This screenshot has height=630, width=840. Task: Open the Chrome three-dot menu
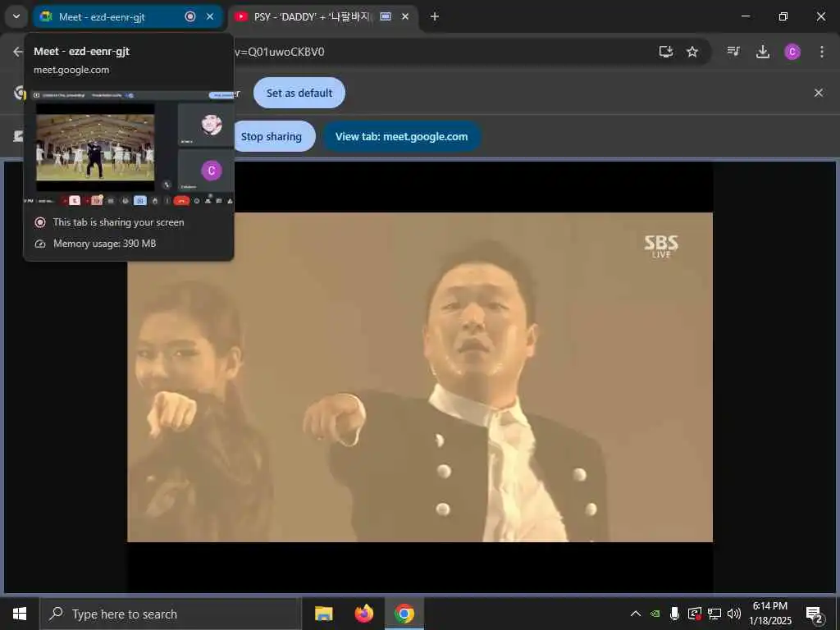[x=822, y=52]
